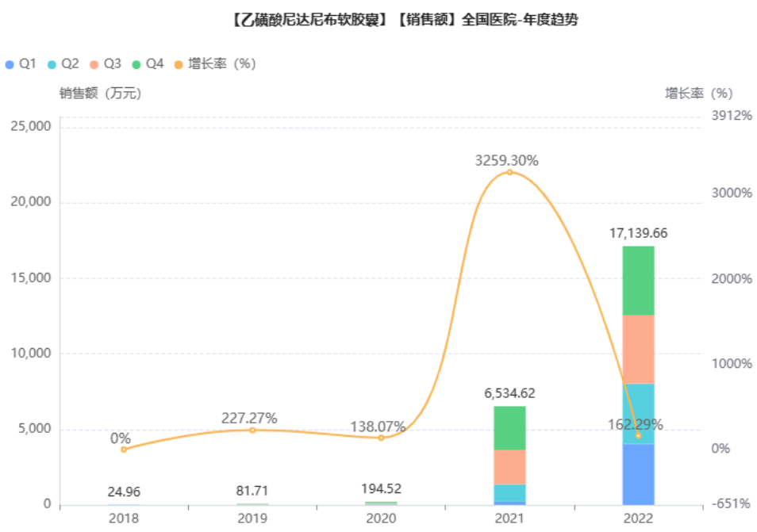757x532 pixels.
Task: Toggle the 增长率 (%) legend line
Action: pos(215,63)
